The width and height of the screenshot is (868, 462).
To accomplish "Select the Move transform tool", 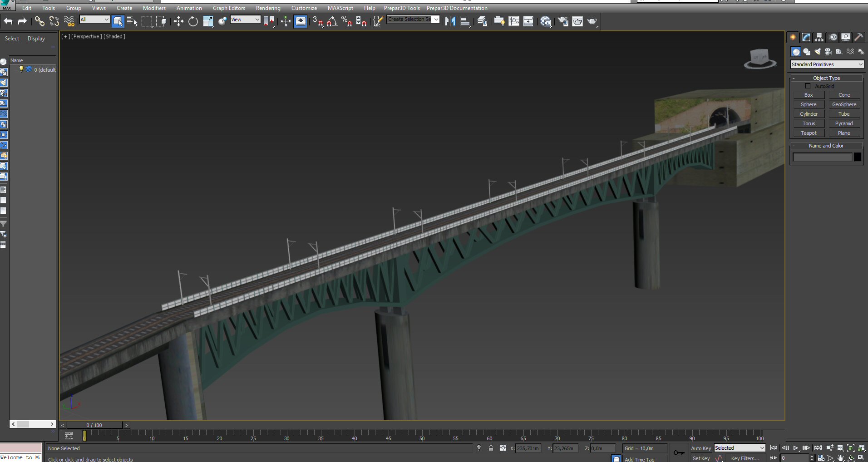I will (178, 21).
